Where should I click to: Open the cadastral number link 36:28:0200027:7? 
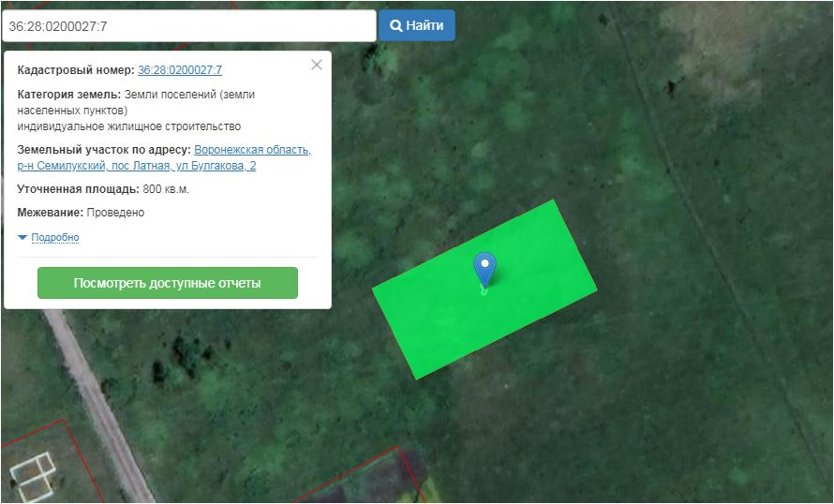179,70
